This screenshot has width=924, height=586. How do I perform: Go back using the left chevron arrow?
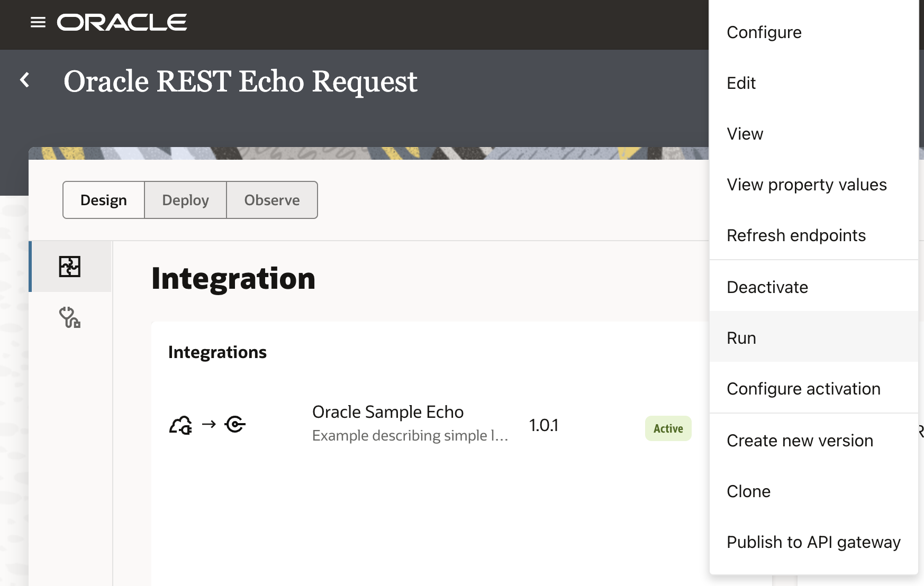coord(25,80)
